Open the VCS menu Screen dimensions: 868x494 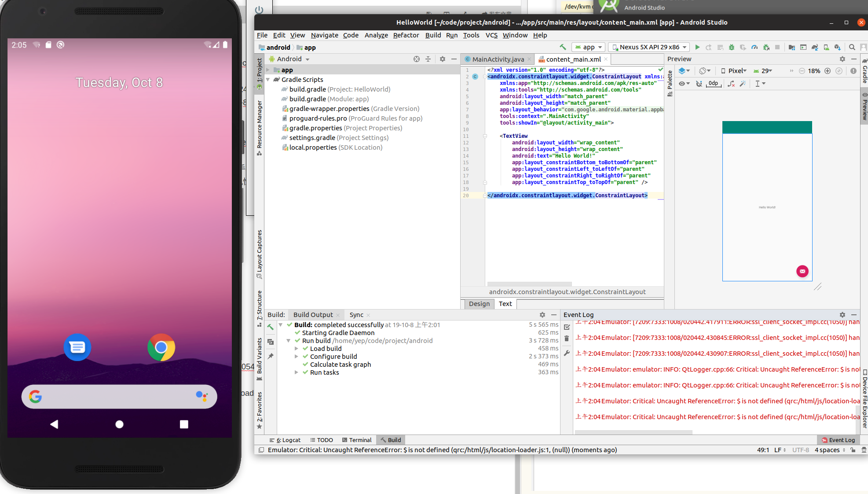(491, 35)
